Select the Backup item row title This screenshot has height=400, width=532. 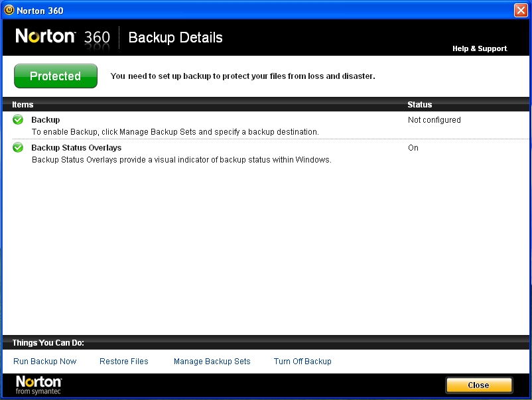[46, 120]
